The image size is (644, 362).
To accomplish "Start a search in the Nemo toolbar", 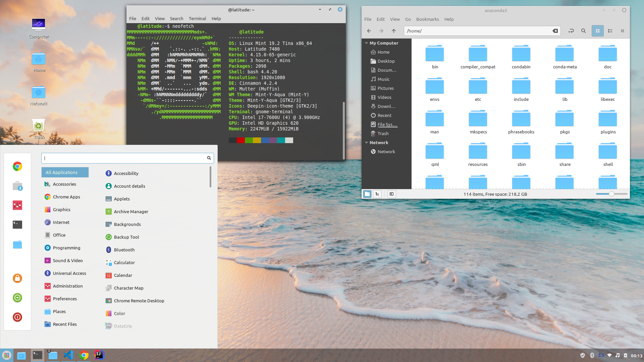I will [584, 31].
